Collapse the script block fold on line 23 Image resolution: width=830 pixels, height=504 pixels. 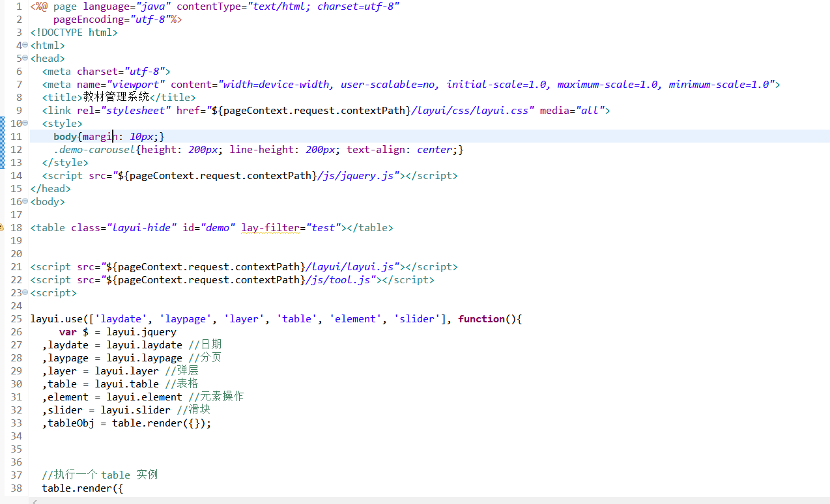click(25, 292)
